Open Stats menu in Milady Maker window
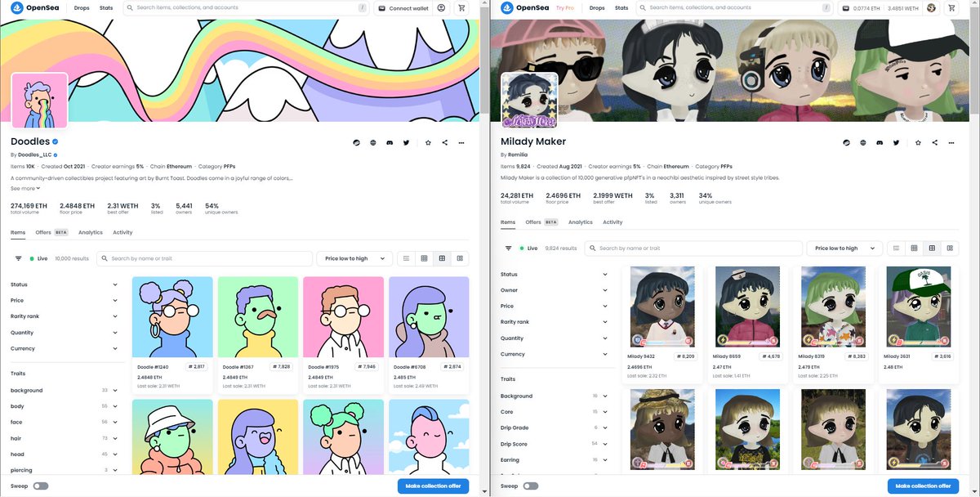Screen dimensions: 980x497 point(621,8)
